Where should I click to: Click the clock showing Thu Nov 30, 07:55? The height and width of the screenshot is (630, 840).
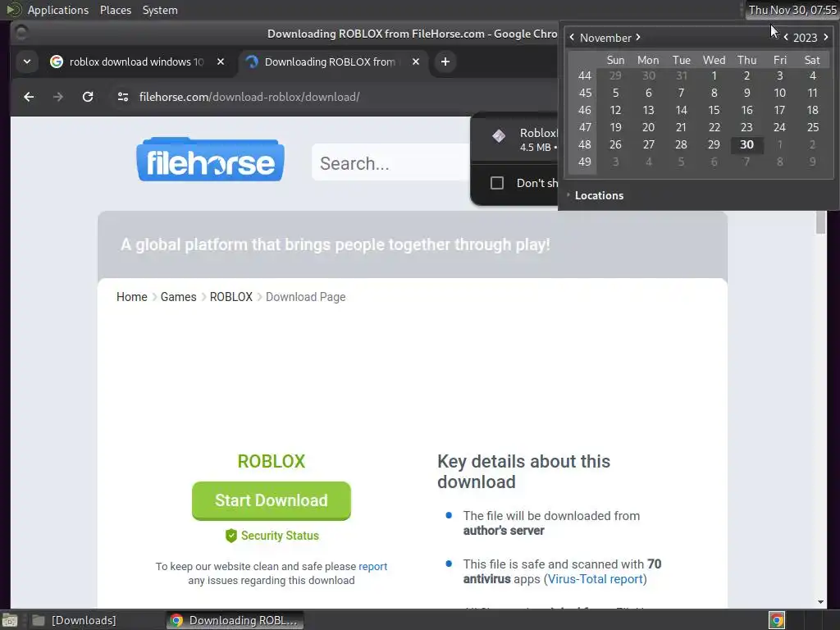(792, 10)
